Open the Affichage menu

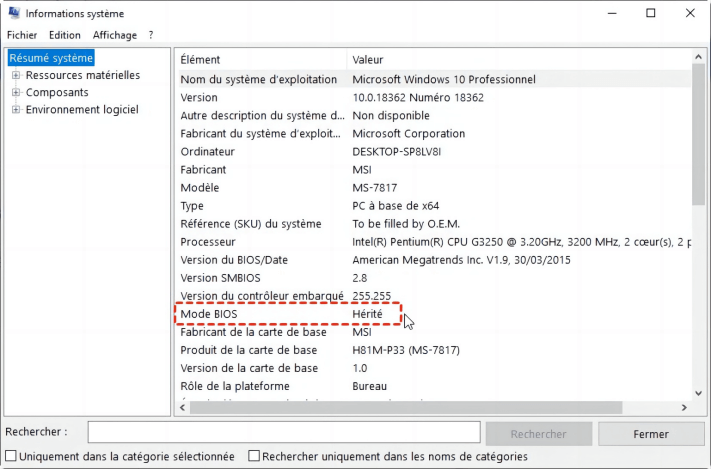pyautogui.click(x=115, y=35)
